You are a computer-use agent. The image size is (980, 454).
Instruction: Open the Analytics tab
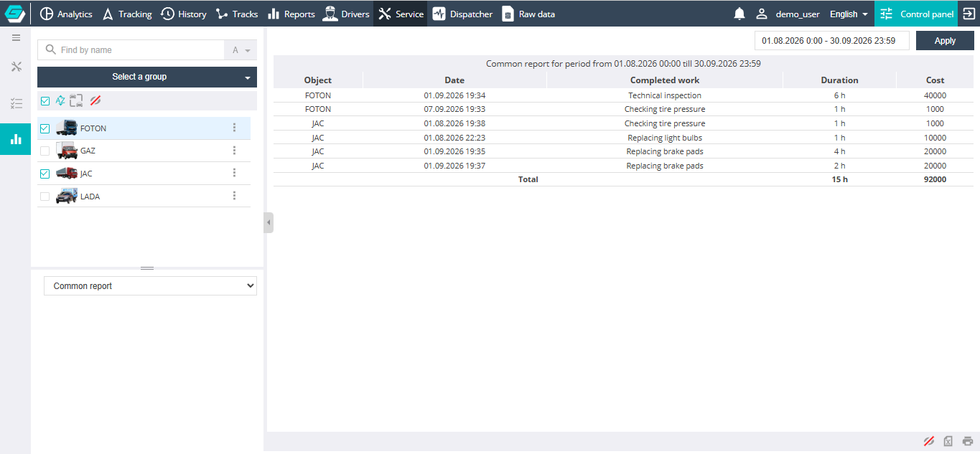[x=66, y=14]
